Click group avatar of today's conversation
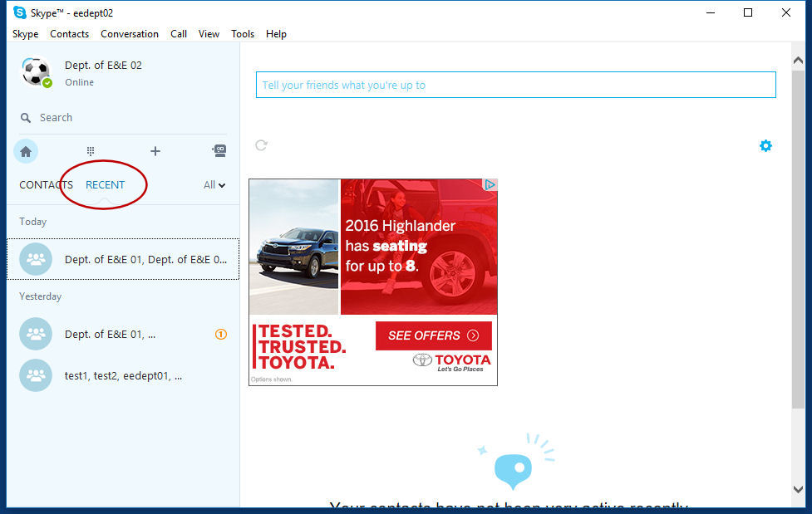 [36, 259]
